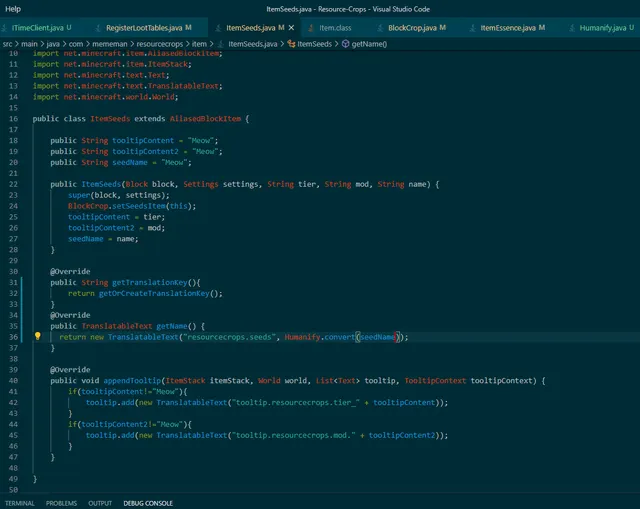640x509 pixels.
Task: Click line number 22 in the gutter
Action: [x=13, y=184]
